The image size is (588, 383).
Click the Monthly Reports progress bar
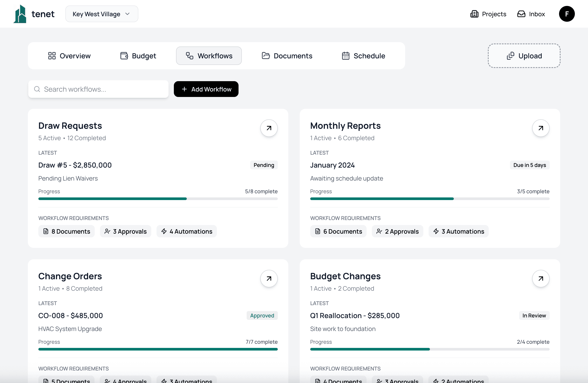point(430,199)
